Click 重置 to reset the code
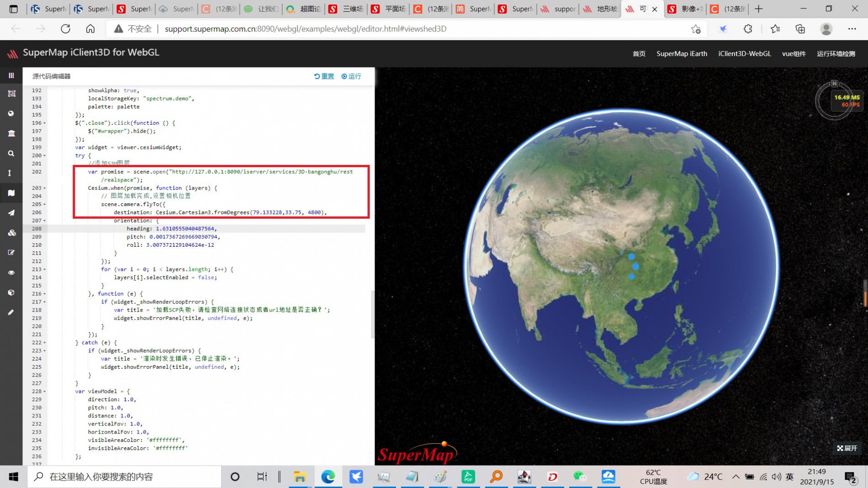 (324, 76)
